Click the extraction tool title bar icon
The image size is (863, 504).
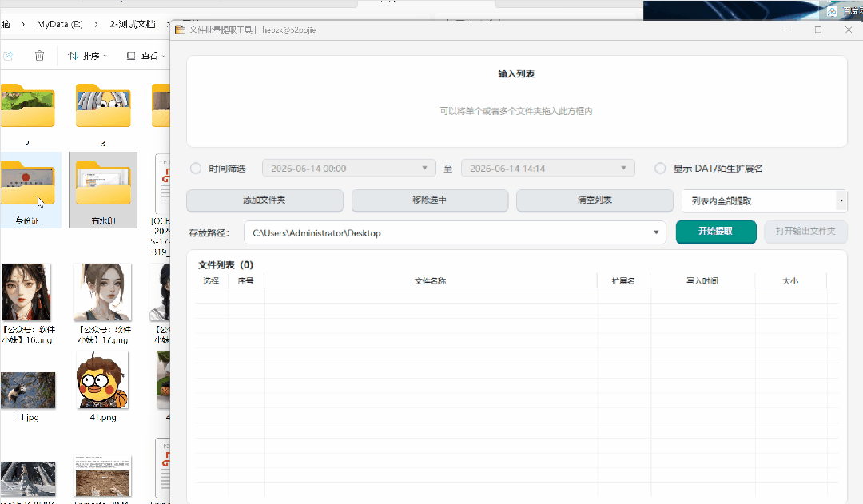(x=180, y=30)
